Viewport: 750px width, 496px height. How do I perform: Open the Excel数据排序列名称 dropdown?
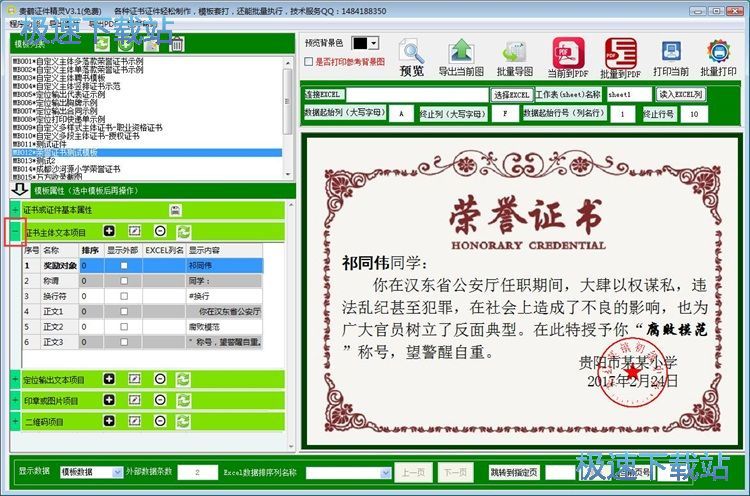click(386, 473)
